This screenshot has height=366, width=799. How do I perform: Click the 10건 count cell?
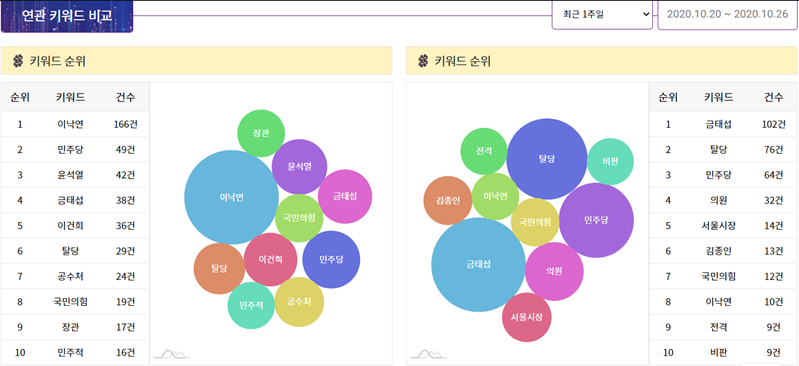tap(774, 302)
